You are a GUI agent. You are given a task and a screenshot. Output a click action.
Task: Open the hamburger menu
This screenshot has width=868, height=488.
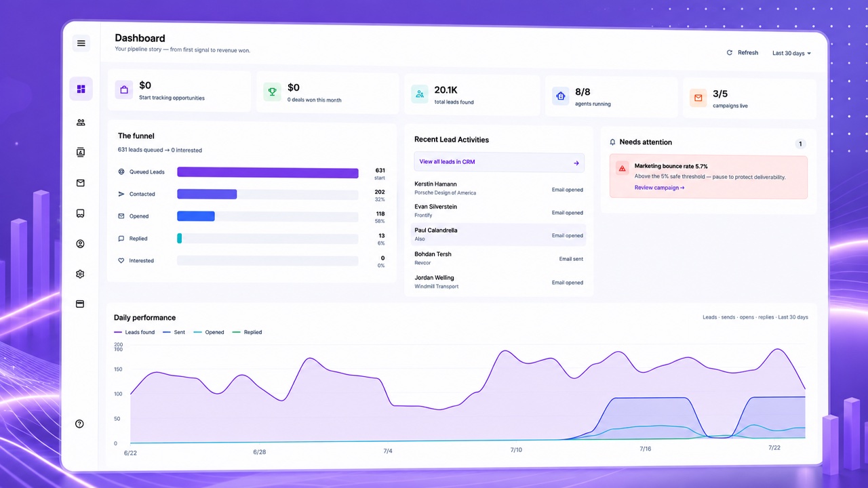pos(81,43)
